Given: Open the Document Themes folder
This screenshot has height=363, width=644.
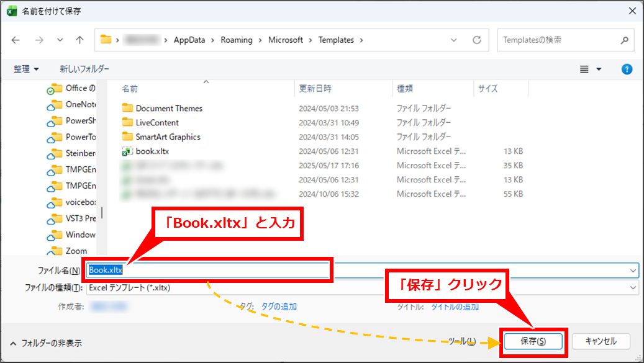Looking at the screenshot, I should 168,108.
